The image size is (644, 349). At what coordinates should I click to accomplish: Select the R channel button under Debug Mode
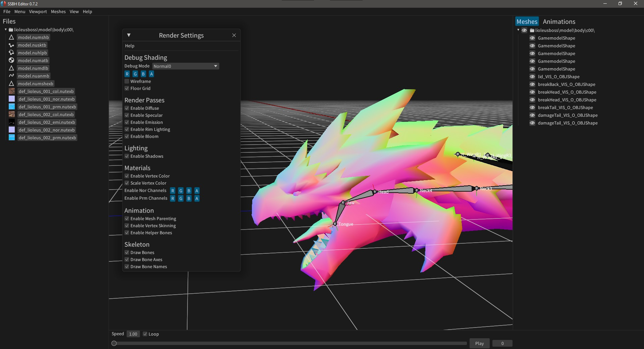tap(127, 74)
